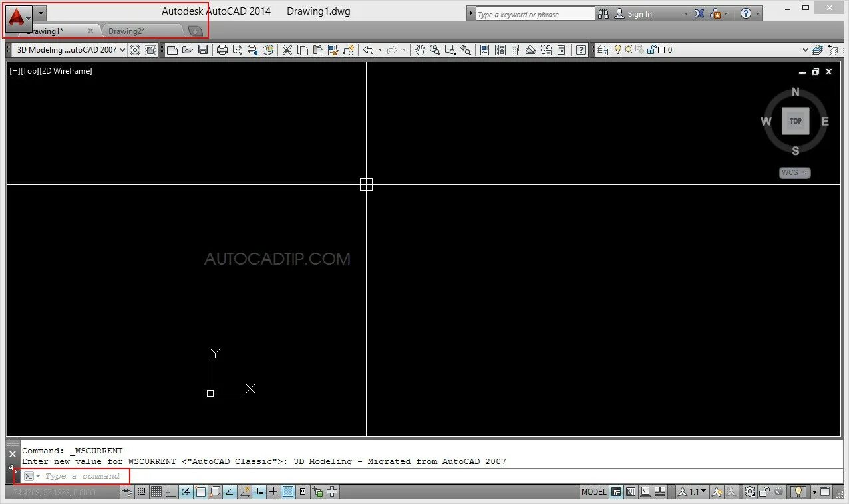Click the Publish icon
849x504 pixels.
coord(253,50)
